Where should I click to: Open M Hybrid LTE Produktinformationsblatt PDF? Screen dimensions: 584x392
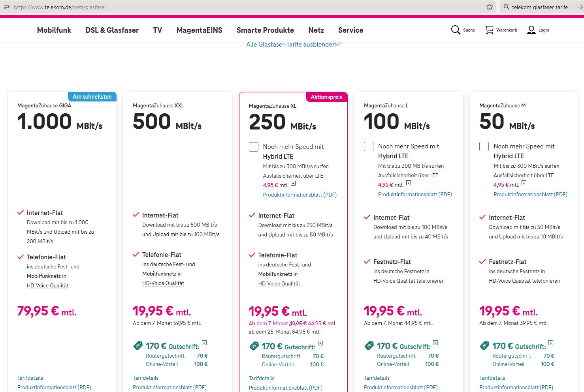click(x=530, y=194)
